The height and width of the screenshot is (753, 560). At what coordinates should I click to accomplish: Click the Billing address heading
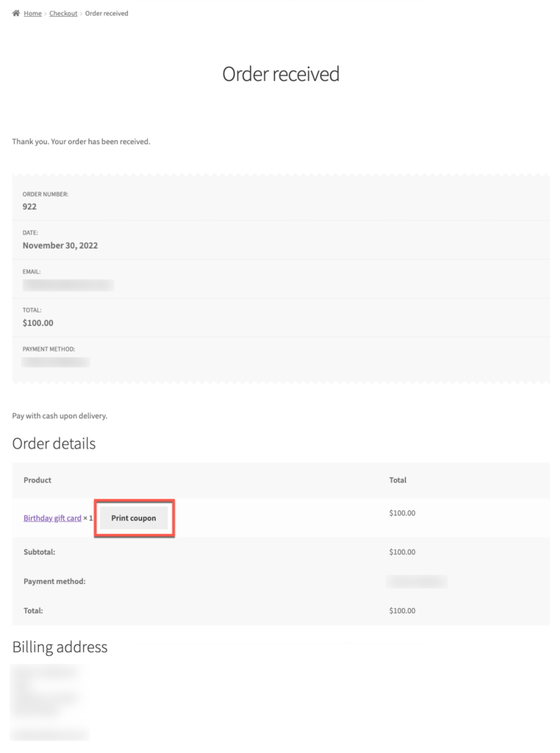[x=60, y=647]
